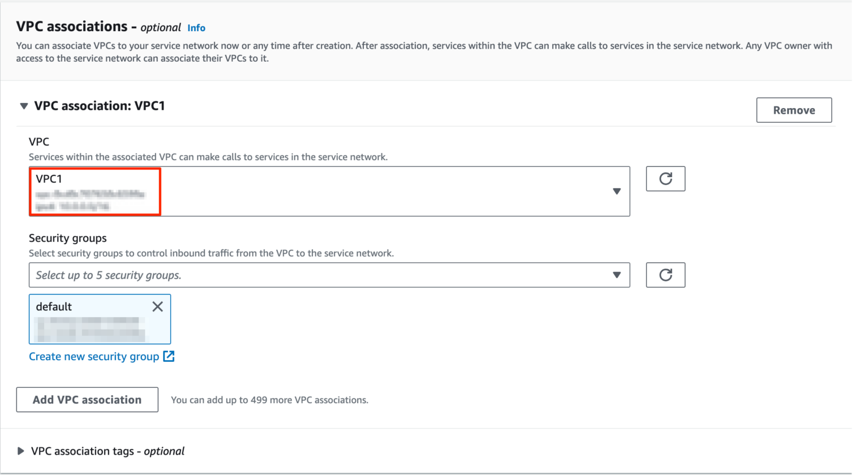Click the Security groups section heading
This screenshot has width=868, height=475.
[67, 238]
